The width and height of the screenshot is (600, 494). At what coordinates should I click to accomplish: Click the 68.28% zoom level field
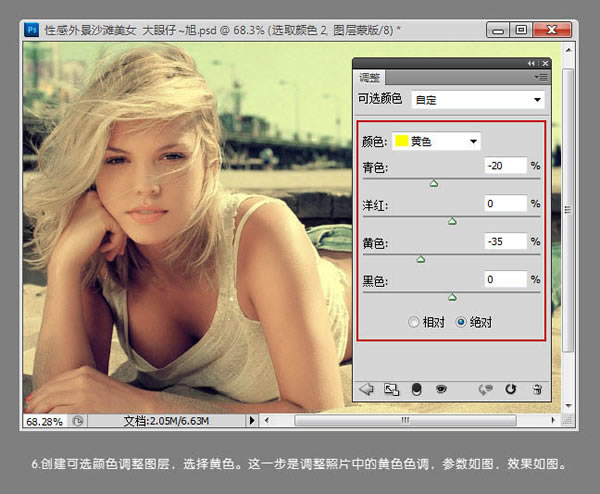42,421
